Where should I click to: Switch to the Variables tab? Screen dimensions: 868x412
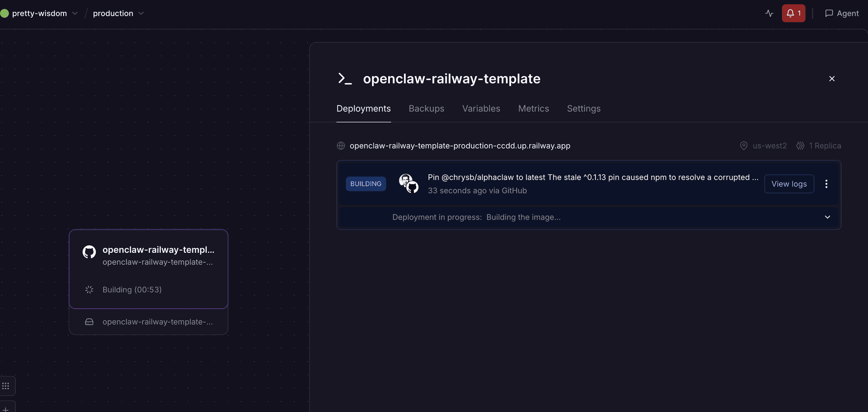coord(481,109)
